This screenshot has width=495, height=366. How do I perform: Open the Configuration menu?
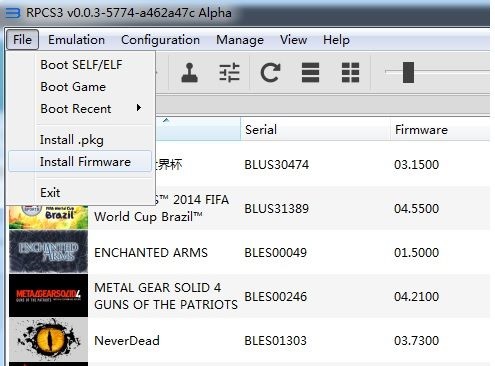click(x=160, y=40)
